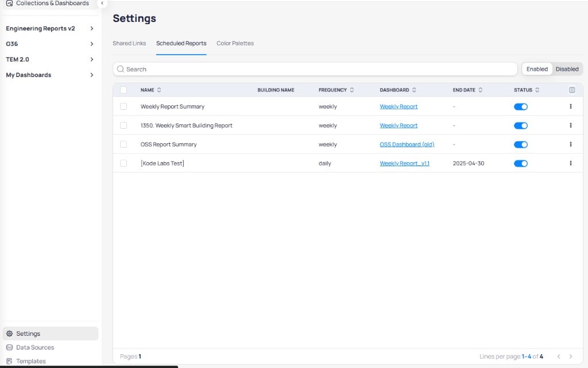This screenshot has height=368, width=588.
Task: Filter reports by Enabled
Action: point(537,69)
